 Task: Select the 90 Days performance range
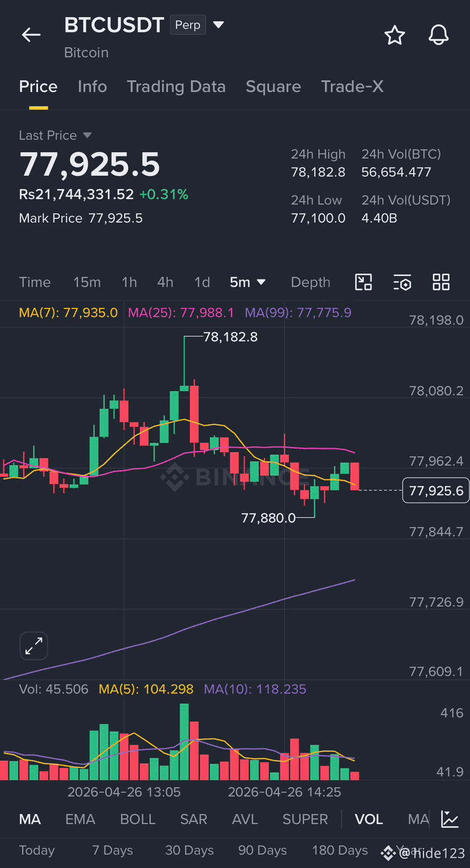coord(262,850)
